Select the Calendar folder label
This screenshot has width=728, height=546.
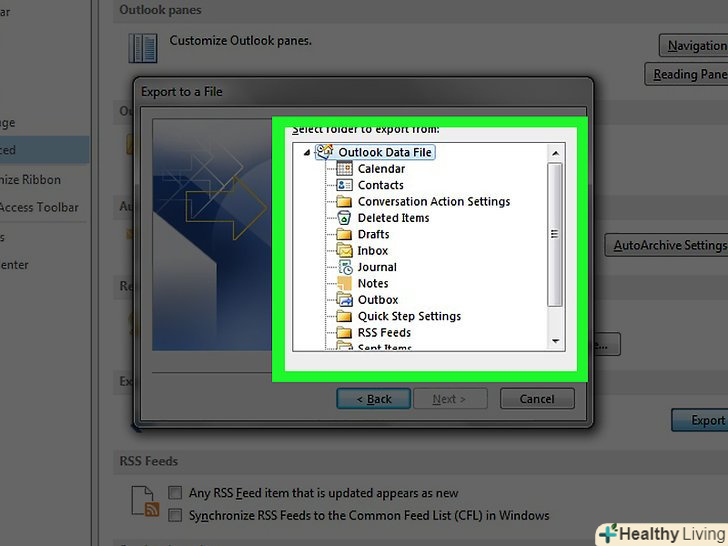pos(381,169)
